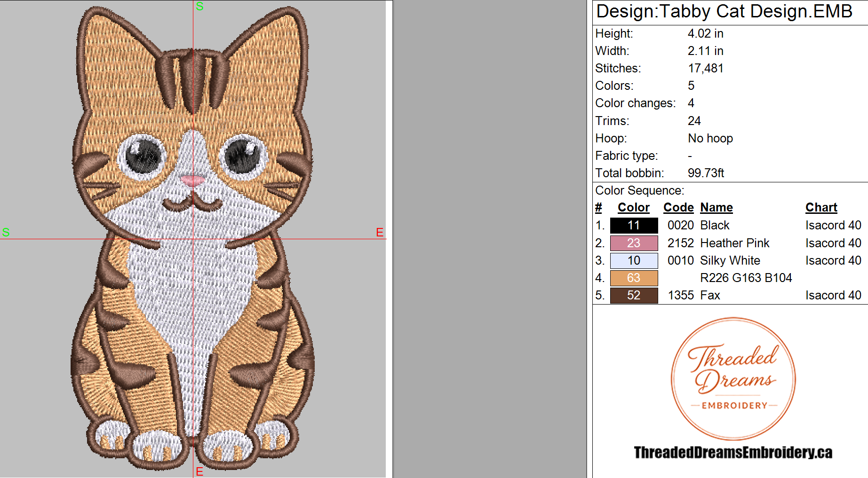This screenshot has height=478, width=868.
Task: Click the Stitches count 17,481
Action: click(705, 68)
